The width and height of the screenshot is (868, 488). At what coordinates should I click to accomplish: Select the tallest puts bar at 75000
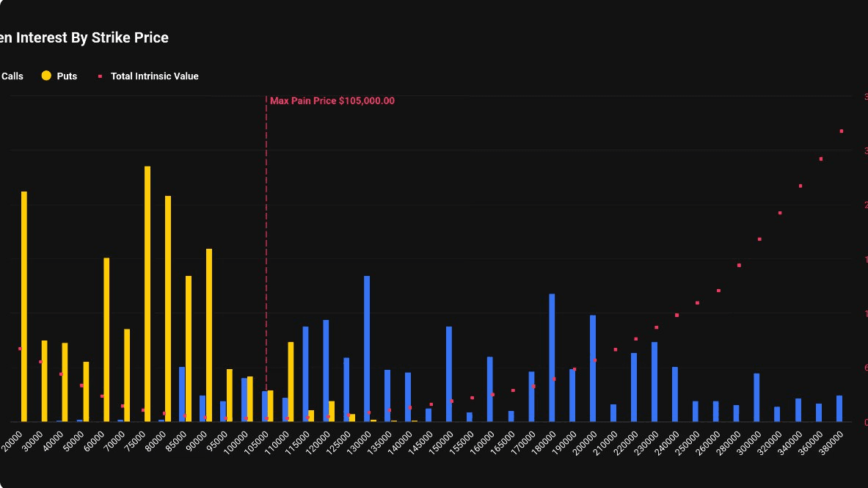coord(147,294)
